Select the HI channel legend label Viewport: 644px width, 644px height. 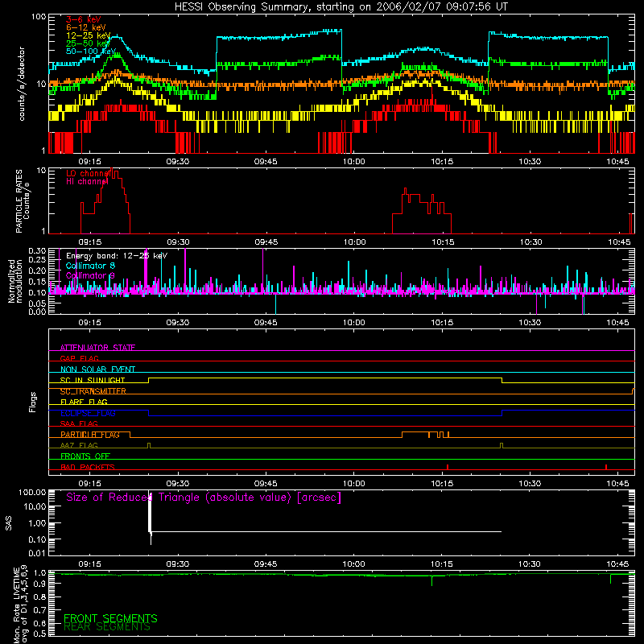coord(87,181)
